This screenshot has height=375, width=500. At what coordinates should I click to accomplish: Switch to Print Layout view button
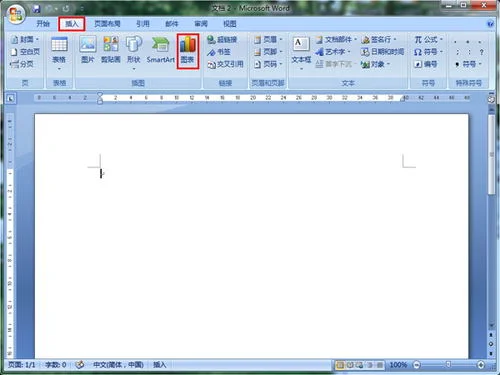(340, 365)
